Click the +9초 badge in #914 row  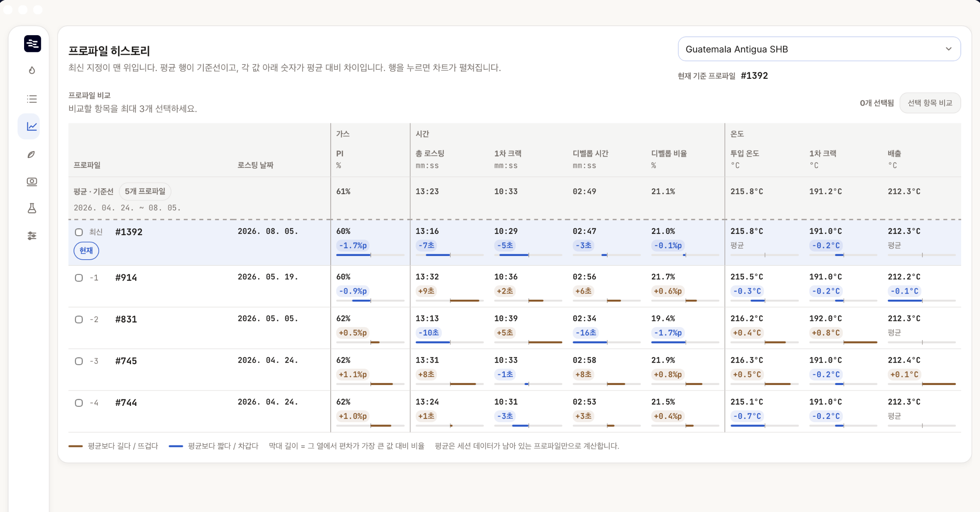tap(426, 291)
